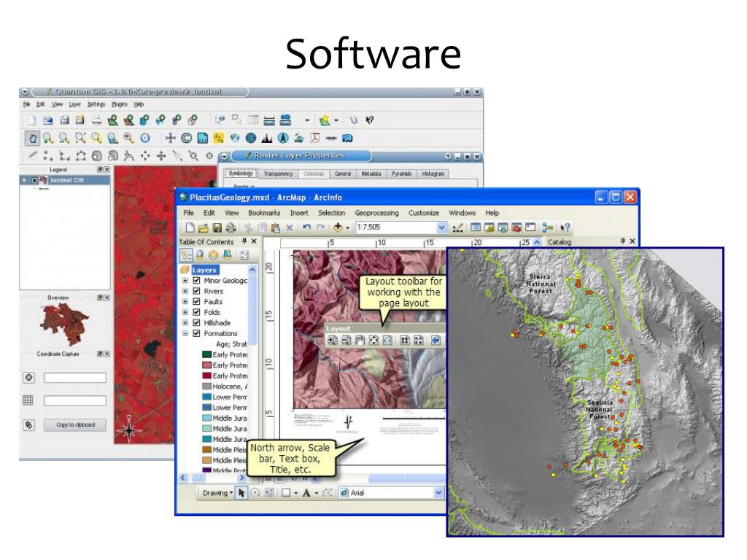Click Zoom Whole Page on Layout toolbar

(374, 340)
